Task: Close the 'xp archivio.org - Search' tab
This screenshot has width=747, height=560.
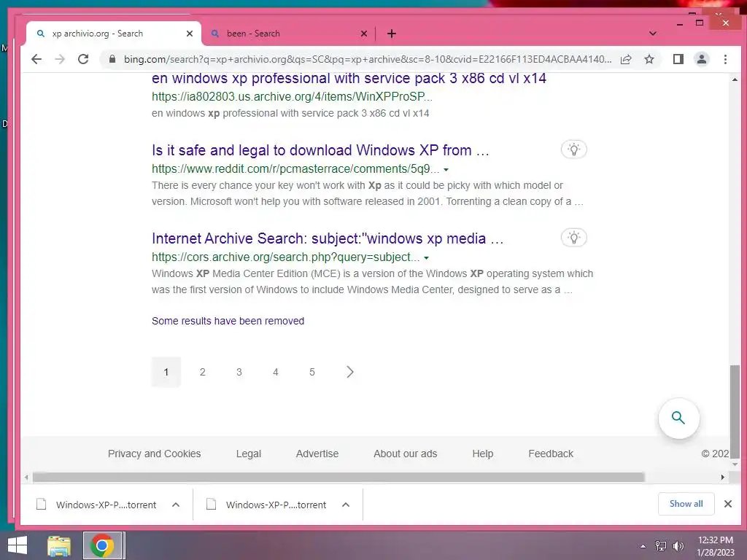Action: coord(190,34)
